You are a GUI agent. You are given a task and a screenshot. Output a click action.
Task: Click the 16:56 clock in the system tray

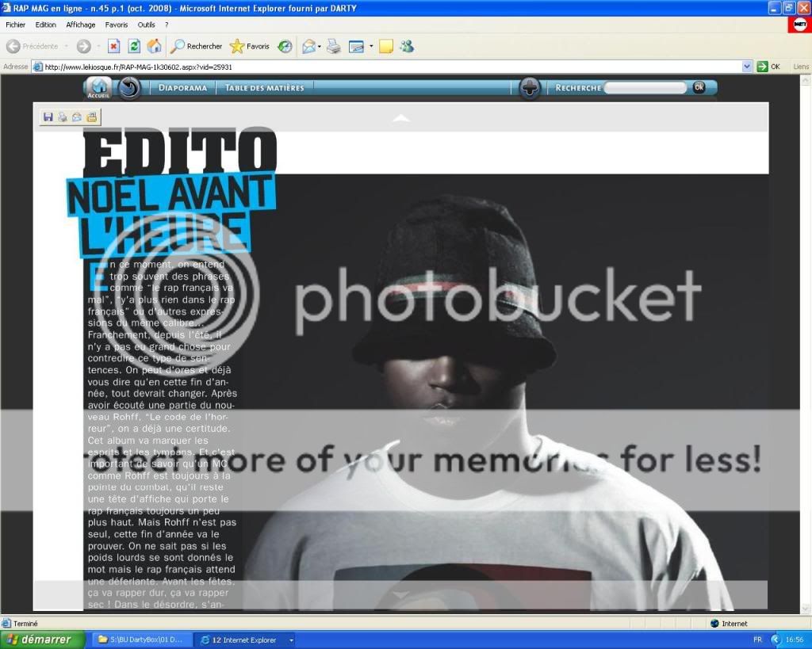click(795, 639)
